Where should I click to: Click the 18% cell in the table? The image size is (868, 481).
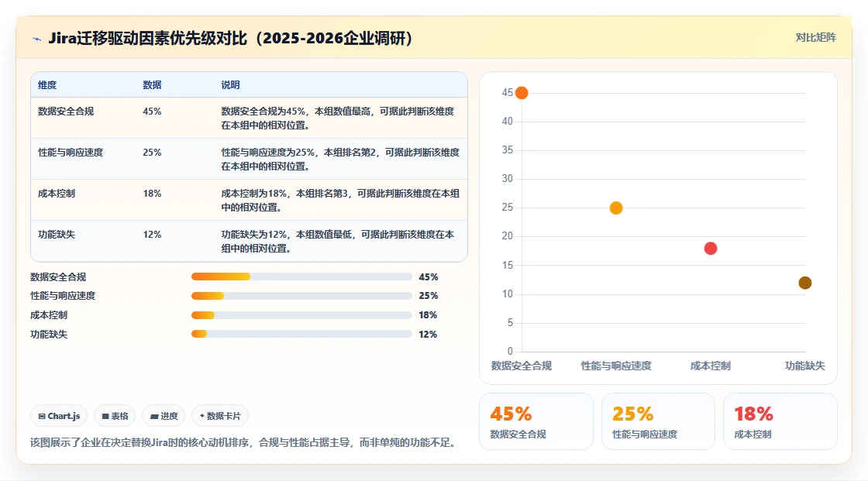[152, 193]
